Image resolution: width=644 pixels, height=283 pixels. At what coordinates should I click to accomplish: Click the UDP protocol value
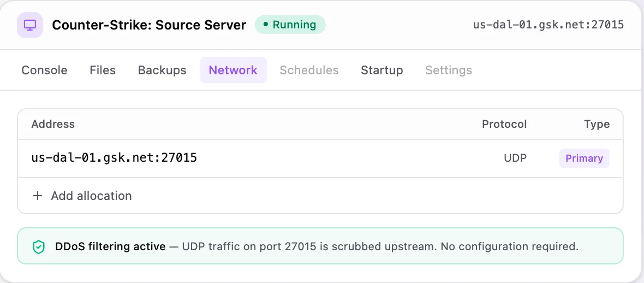tap(515, 158)
